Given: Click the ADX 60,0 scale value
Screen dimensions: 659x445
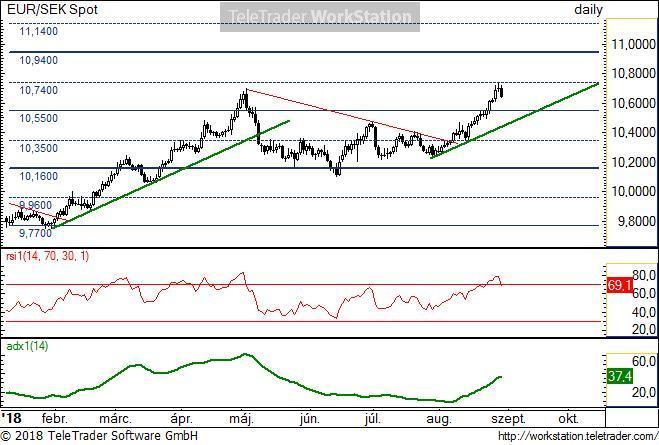Looking at the screenshot, I should 644,361.
